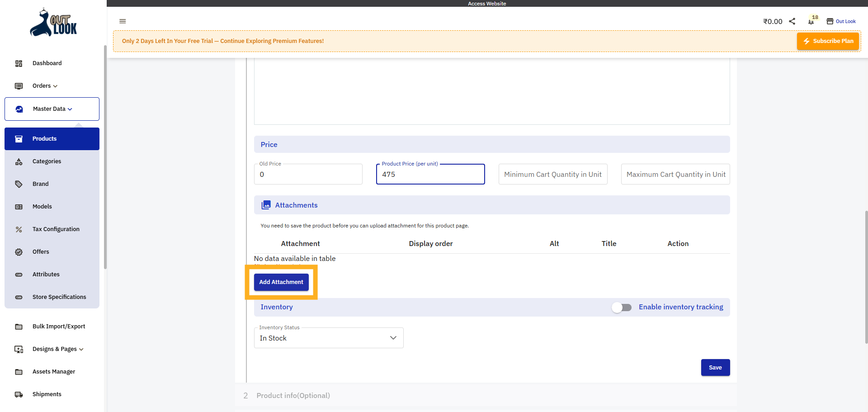Click the Subscribe Plan button
The width and height of the screenshot is (868, 412).
828,41
